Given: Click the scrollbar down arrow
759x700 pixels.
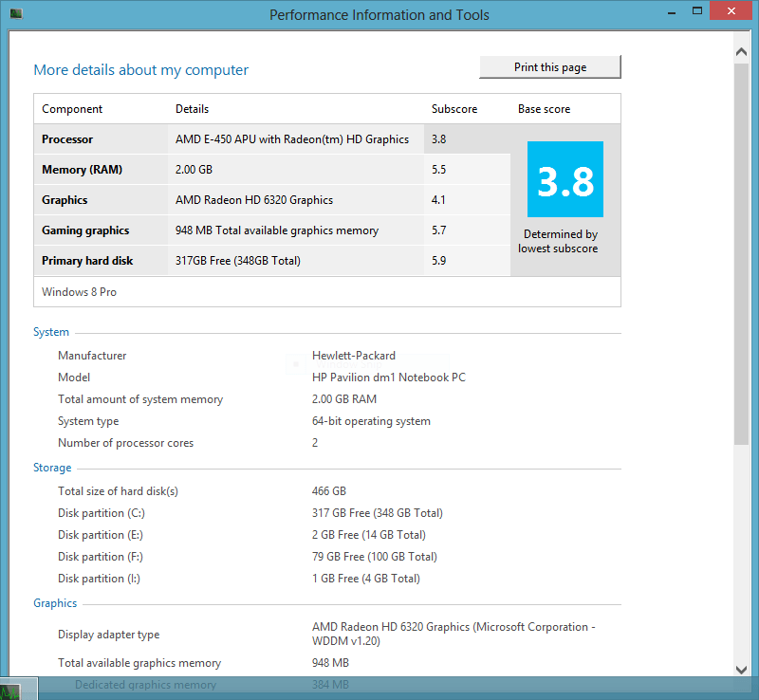Looking at the screenshot, I should (741, 670).
